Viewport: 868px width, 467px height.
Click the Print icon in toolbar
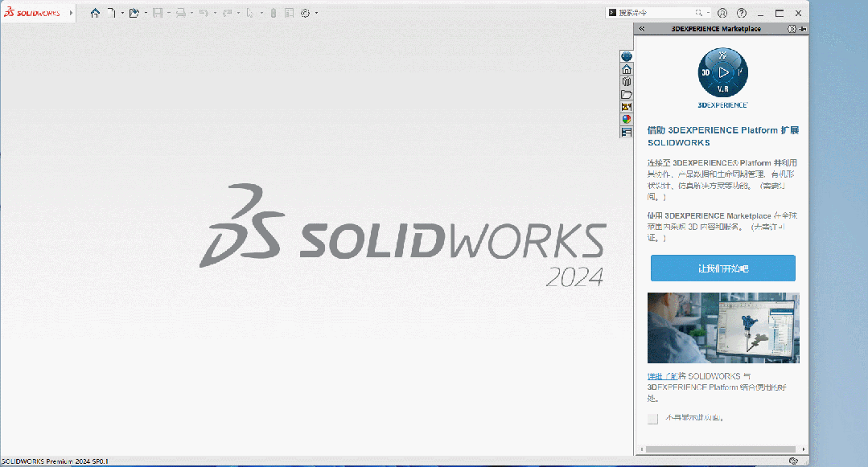(x=180, y=13)
